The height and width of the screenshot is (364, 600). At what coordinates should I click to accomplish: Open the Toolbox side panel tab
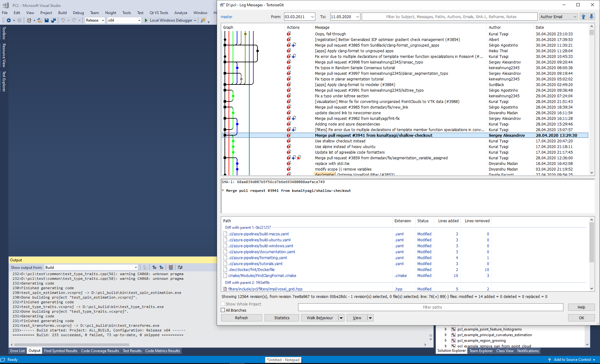(x=4, y=33)
